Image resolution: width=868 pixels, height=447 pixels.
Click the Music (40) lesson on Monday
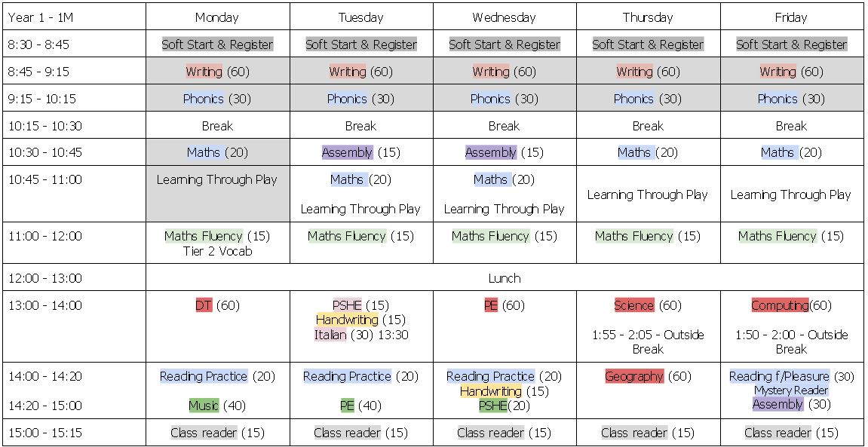click(216, 406)
